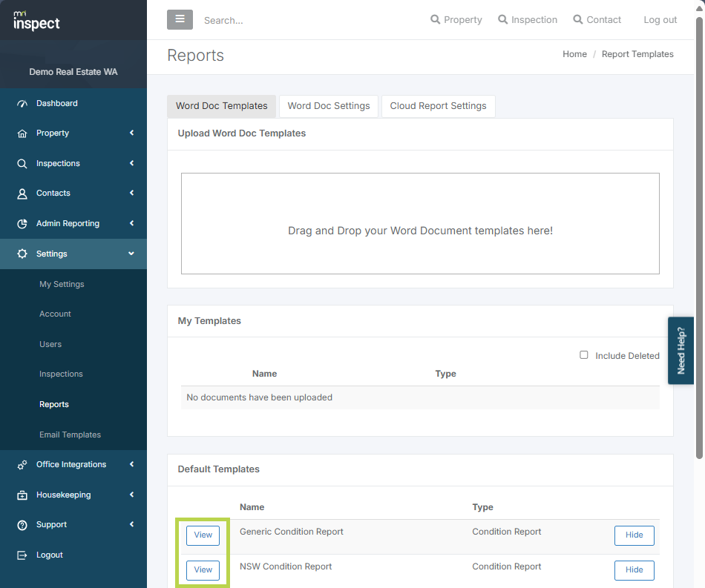This screenshot has height=588, width=705.
Task: Click the Housekeeping briefcase icon
Action: (x=22, y=495)
